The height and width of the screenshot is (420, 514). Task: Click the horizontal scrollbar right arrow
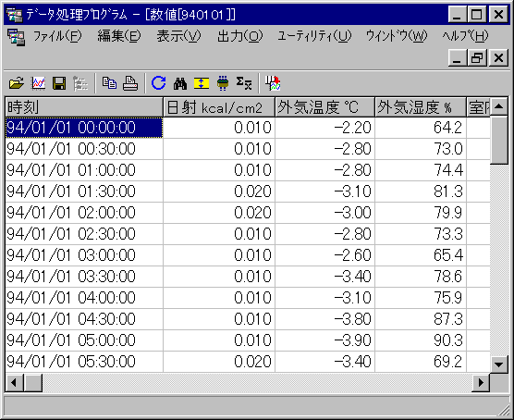click(481, 383)
